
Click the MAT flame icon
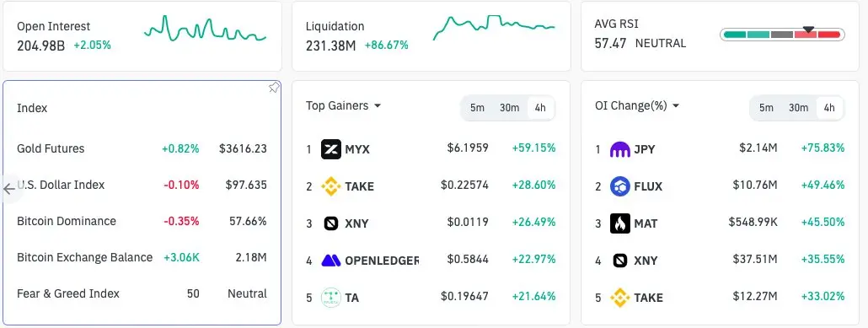point(620,223)
